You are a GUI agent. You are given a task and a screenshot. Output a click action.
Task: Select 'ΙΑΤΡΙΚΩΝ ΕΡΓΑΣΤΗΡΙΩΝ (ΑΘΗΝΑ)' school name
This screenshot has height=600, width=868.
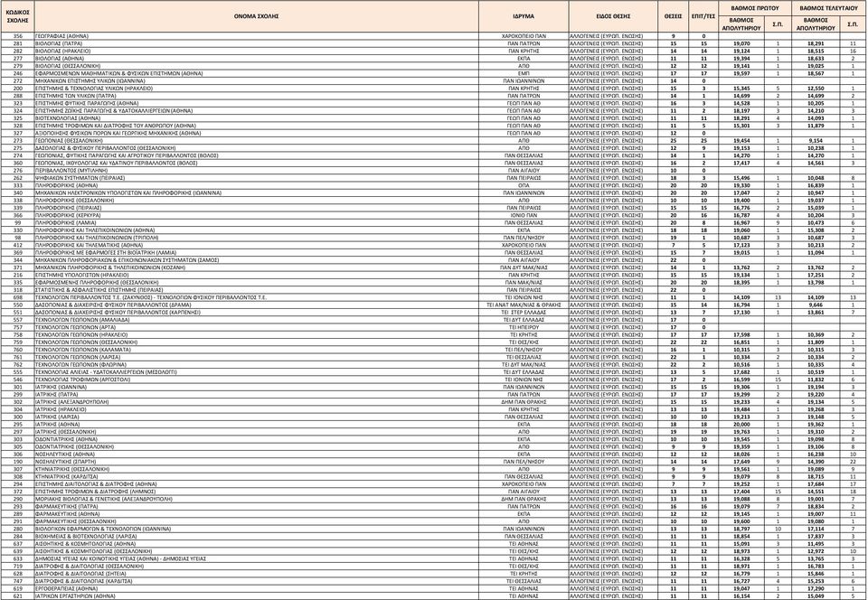tap(256, 596)
